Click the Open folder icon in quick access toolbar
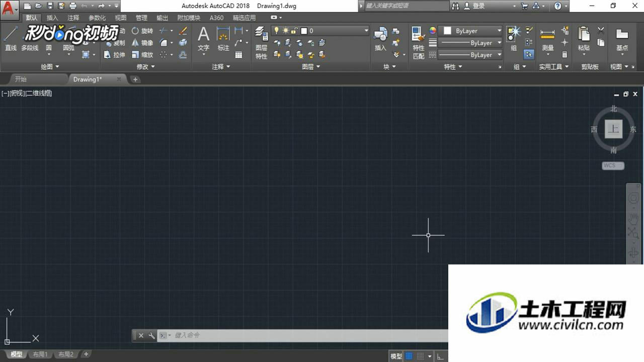 coord(39,6)
